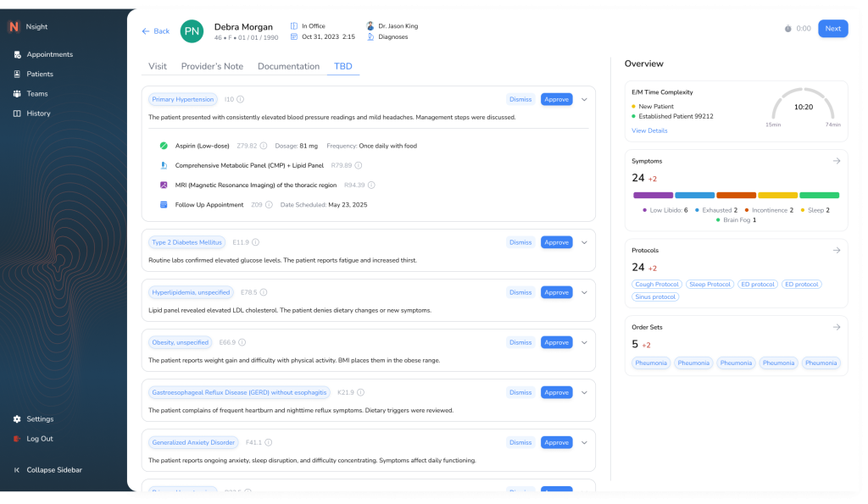Open the Symptoms card arrow icon
Image resolution: width=868 pixels, height=504 pixels.
[x=836, y=161]
